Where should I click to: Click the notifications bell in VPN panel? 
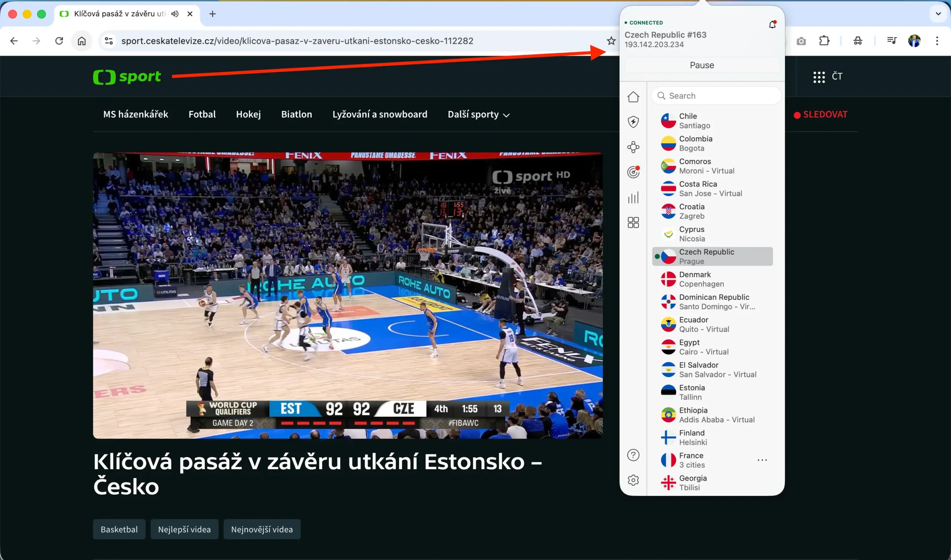772,24
